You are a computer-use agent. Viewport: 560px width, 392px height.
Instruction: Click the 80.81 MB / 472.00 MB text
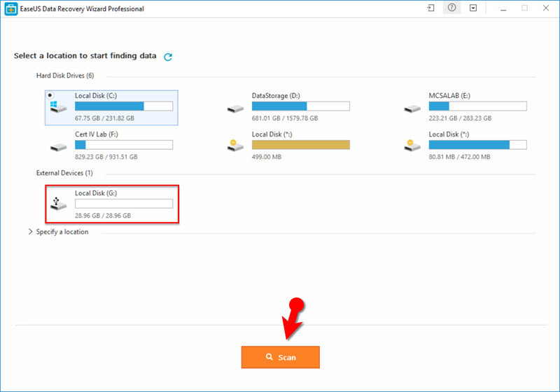pyautogui.click(x=459, y=157)
